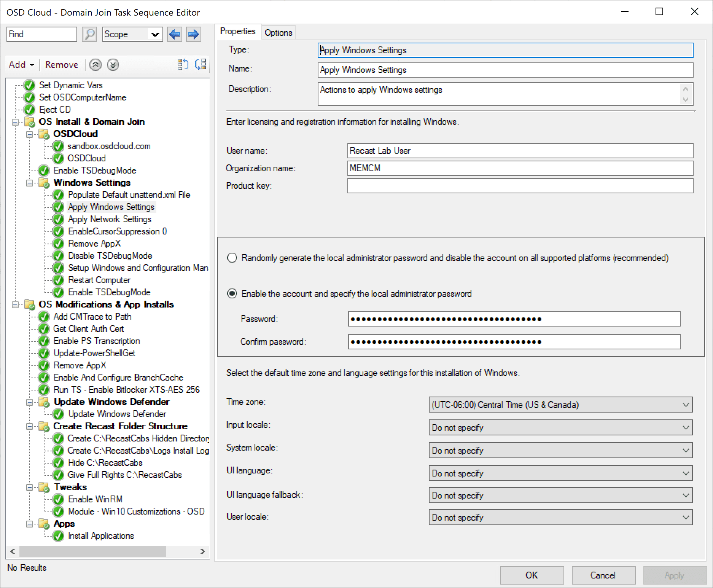Switch to the Options tab
Image resolution: width=713 pixels, height=588 pixels.
(x=278, y=32)
